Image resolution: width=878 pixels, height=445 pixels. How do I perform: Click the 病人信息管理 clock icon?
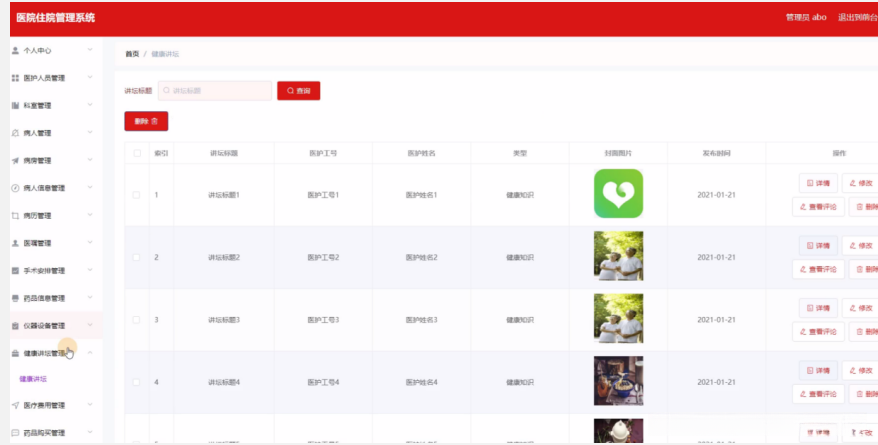tap(15, 188)
